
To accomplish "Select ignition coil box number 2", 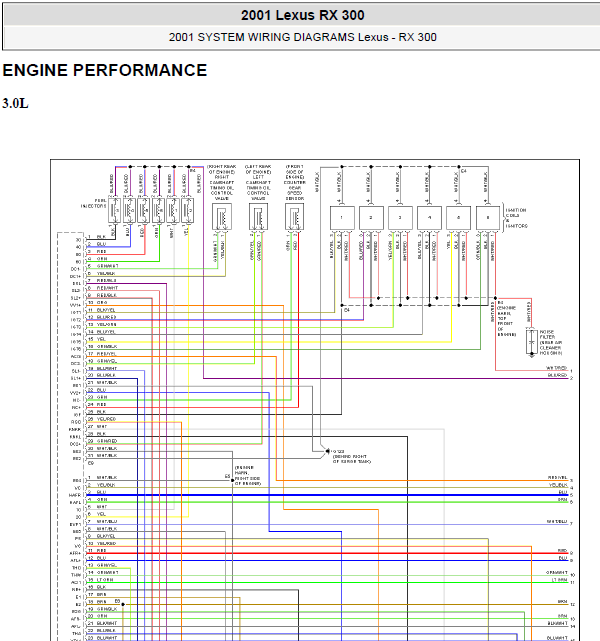I will point(371,218).
